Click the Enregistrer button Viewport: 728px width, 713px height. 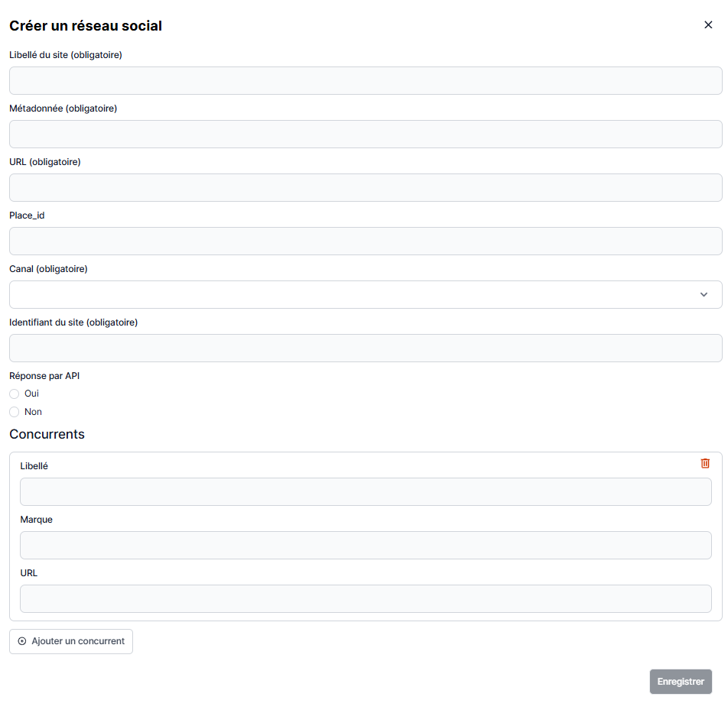(681, 682)
